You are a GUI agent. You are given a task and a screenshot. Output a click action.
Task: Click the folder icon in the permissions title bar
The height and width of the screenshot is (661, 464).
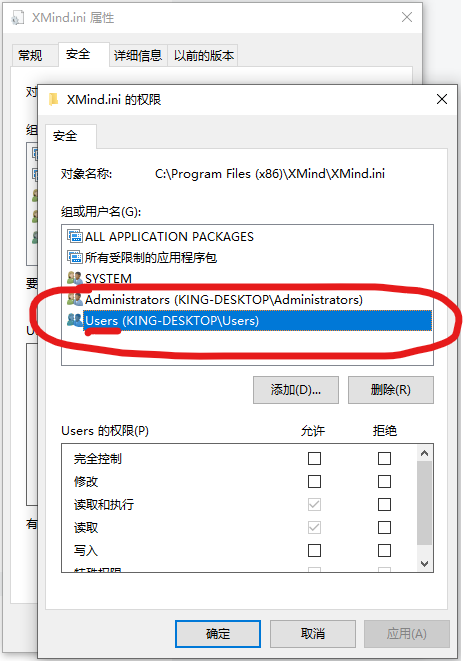tap(54, 99)
